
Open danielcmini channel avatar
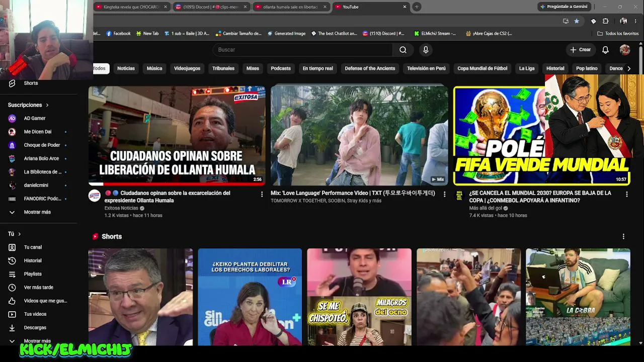click(x=12, y=185)
